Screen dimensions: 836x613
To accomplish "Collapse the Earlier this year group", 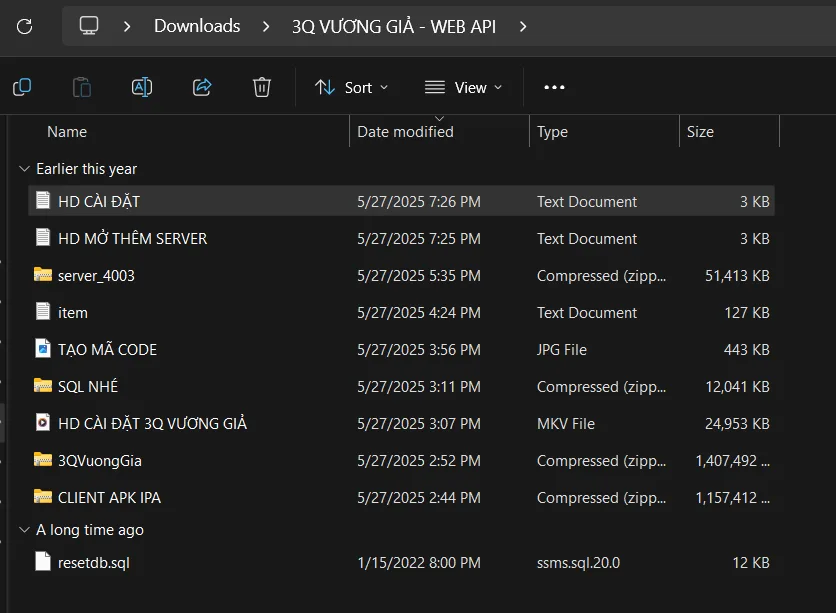I will [x=24, y=168].
